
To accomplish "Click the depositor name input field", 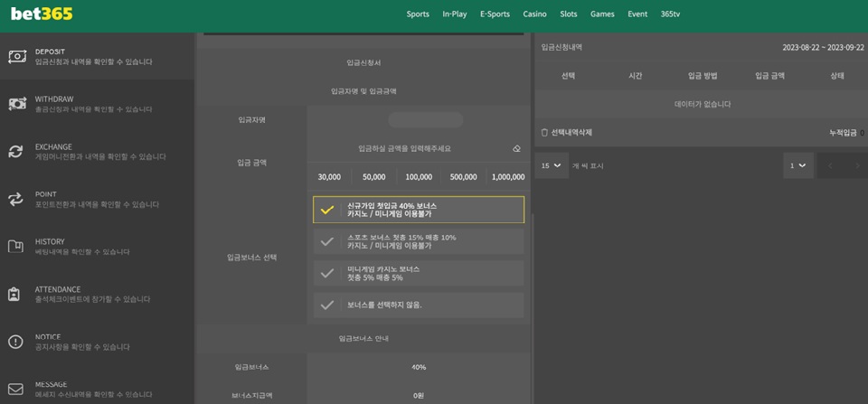I will 426,120.
